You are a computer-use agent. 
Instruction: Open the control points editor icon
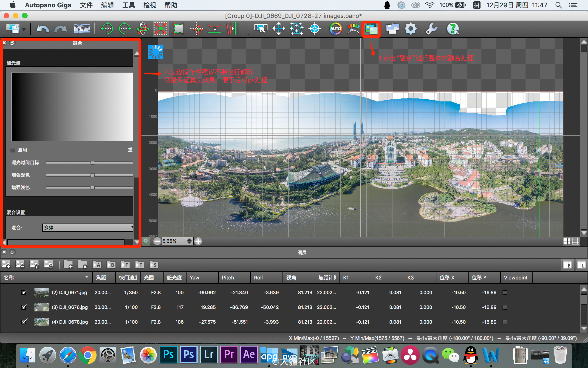pyautogui.click(x=297, y=29)
